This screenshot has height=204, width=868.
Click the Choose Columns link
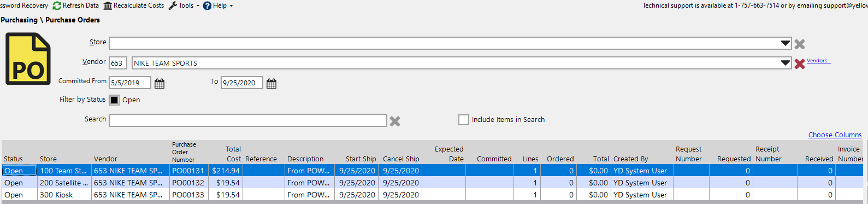[x=835, y=135]
